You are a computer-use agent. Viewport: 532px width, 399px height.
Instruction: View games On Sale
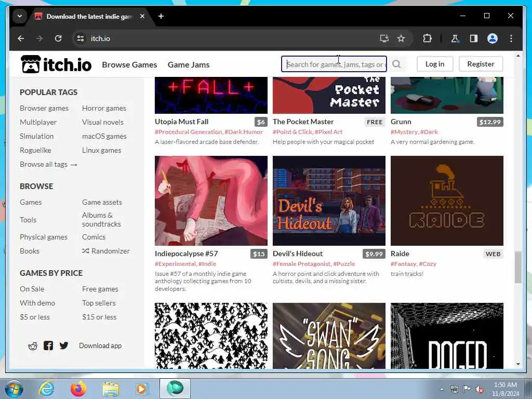[32, 289]
